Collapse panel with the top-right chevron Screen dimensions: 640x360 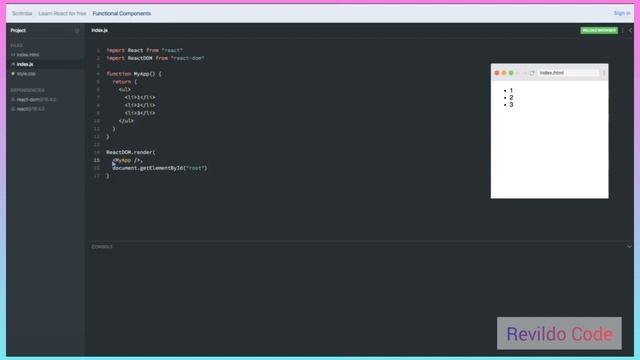[630, 31]
